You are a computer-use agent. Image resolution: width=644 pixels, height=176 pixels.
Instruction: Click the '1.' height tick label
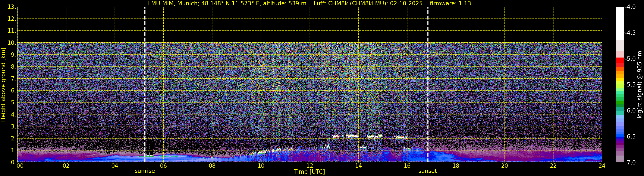(13, 151)
